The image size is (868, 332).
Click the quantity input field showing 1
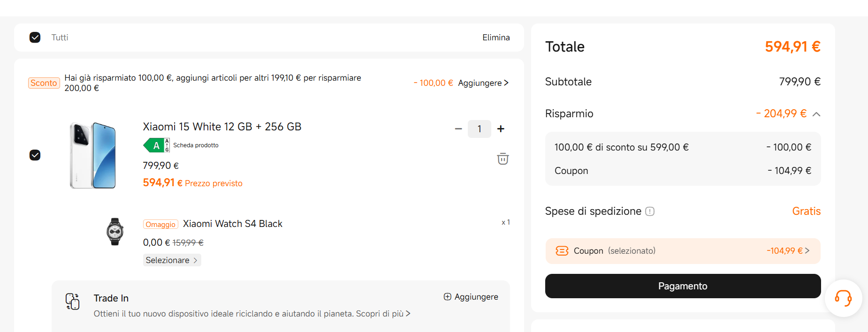tap(479, 129)
